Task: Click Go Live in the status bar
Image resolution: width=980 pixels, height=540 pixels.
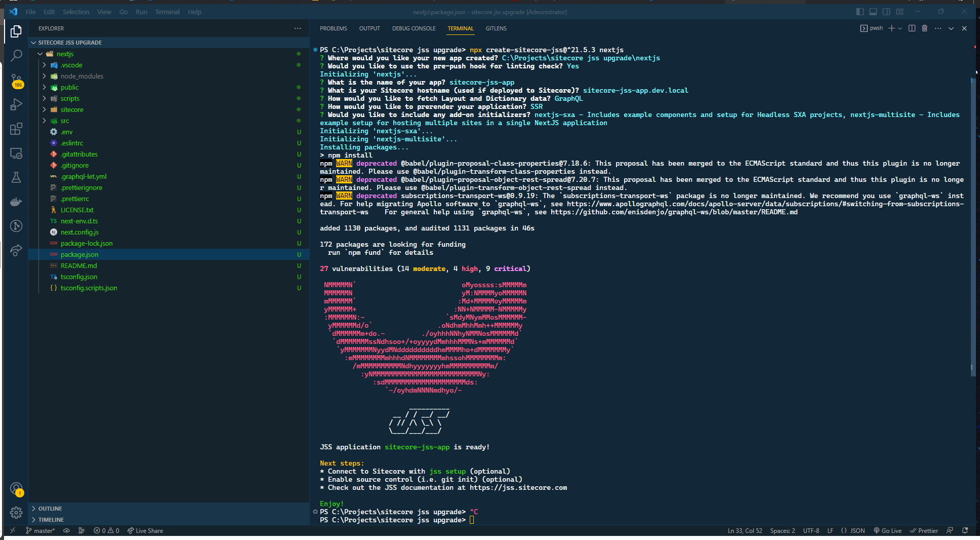Action: (x=887, y=530)
